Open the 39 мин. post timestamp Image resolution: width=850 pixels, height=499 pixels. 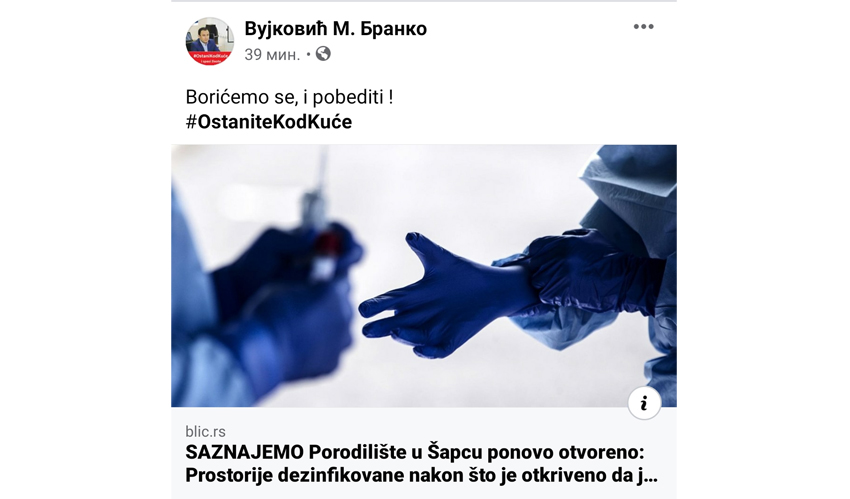[x=272, y=55]
